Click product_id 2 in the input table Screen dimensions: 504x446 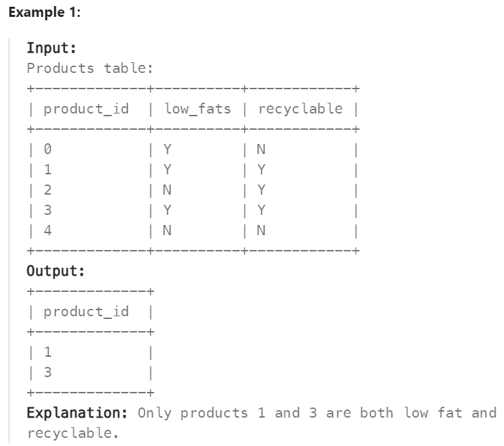pyautogui.click(x=48, y=190)
